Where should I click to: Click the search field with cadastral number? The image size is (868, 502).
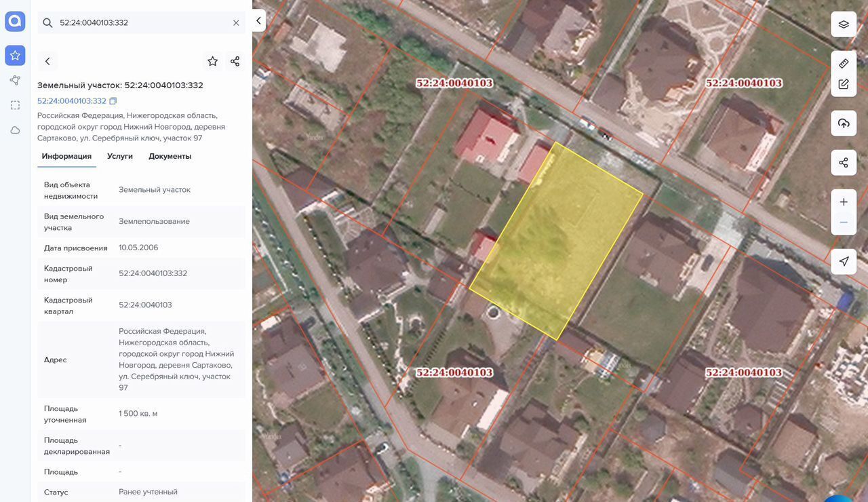point(141,23)
